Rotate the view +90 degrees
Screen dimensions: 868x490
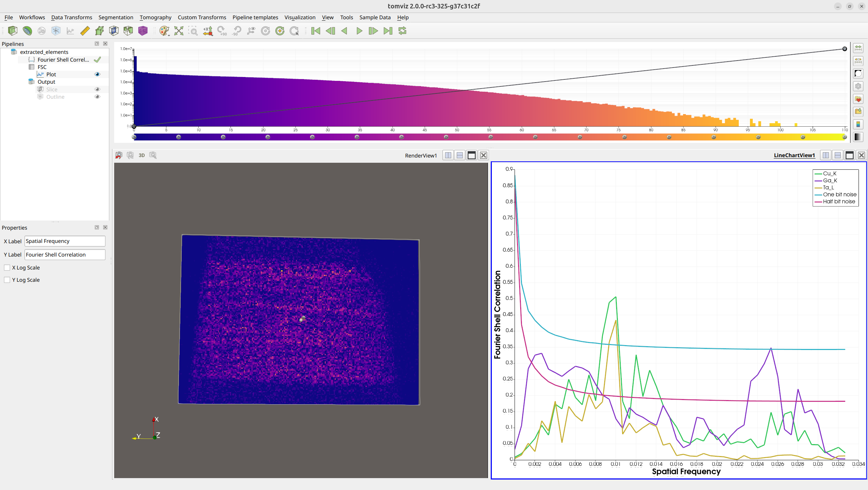(x=222, y=31)
